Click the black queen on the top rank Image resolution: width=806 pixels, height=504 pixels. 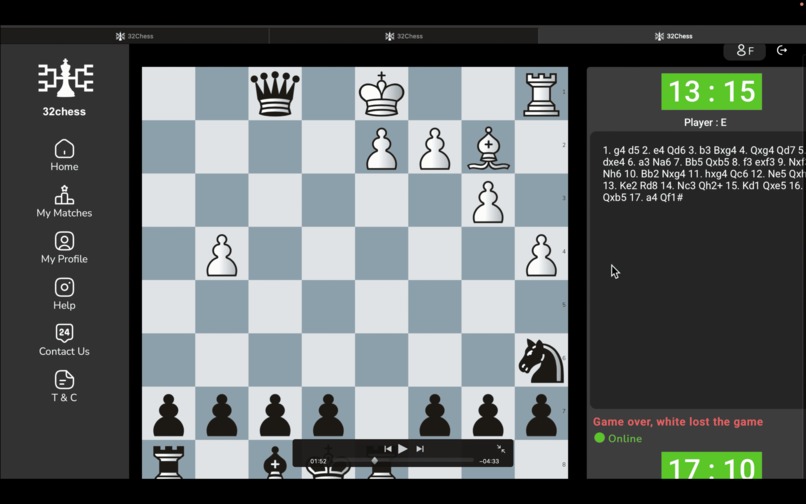pos(275,94)
